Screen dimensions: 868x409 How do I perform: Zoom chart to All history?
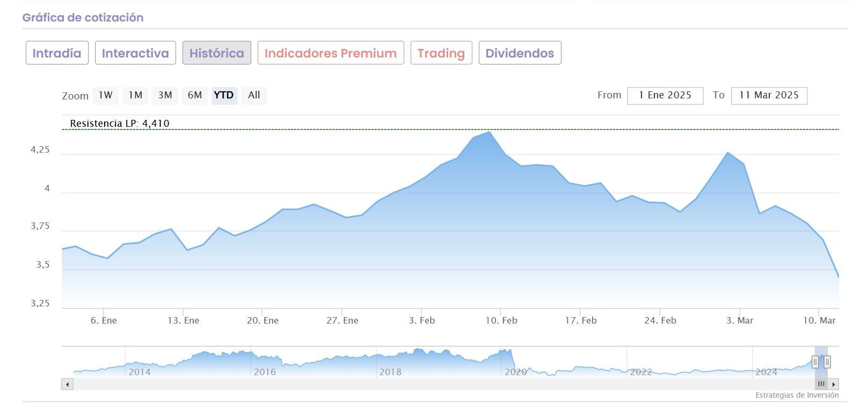pyautogui.click(x=254, y=96)
